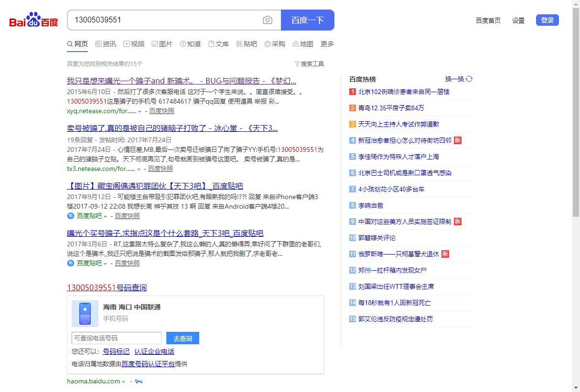
Task: Expand arrow after 百度贴吧 under 曝光个买号骗子 result
Action: (105, 264)
